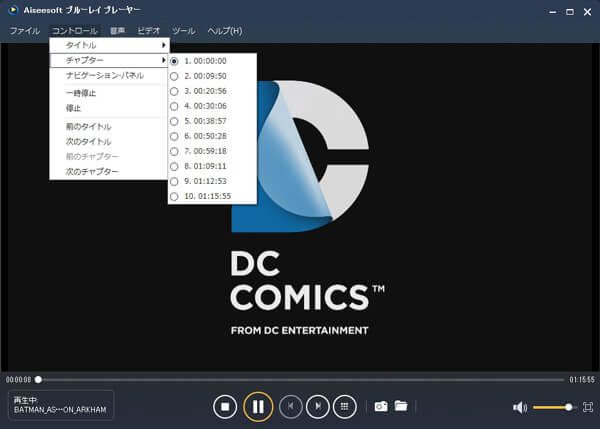
Task: Pause the movie with the pause button
Action: 258,407
